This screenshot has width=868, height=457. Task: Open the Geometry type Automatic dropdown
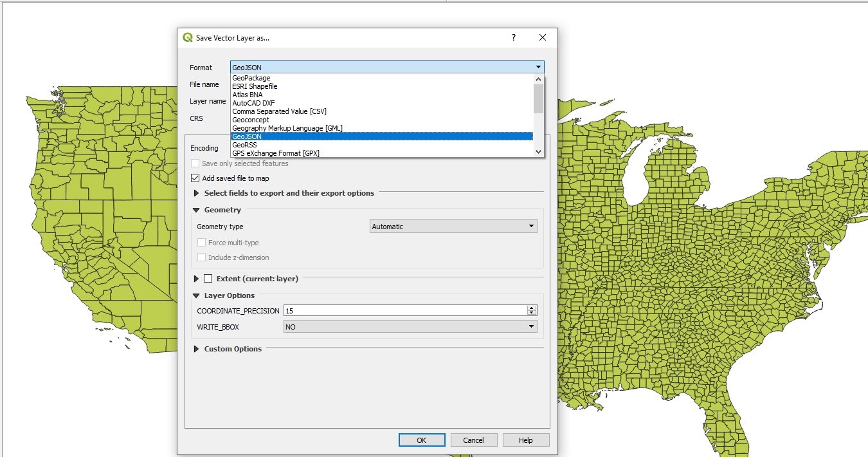[x=453, y=227]
